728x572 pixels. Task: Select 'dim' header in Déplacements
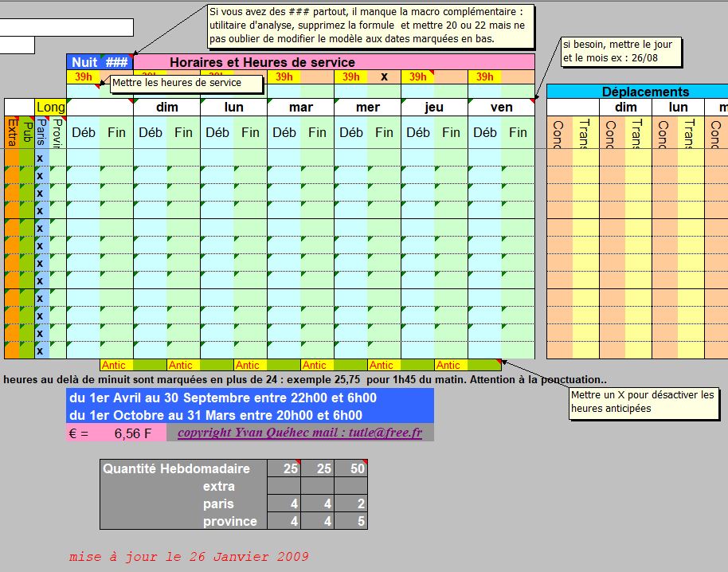click(x=626, y=108)
